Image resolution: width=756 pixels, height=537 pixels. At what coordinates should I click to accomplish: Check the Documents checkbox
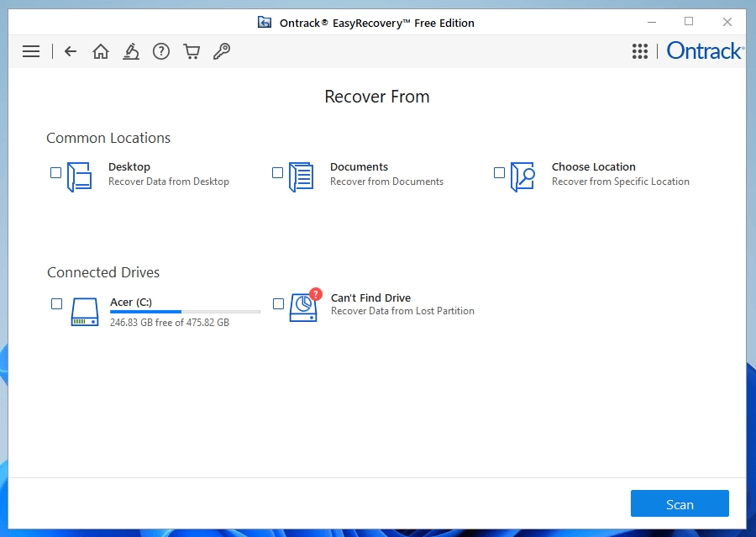278,172
